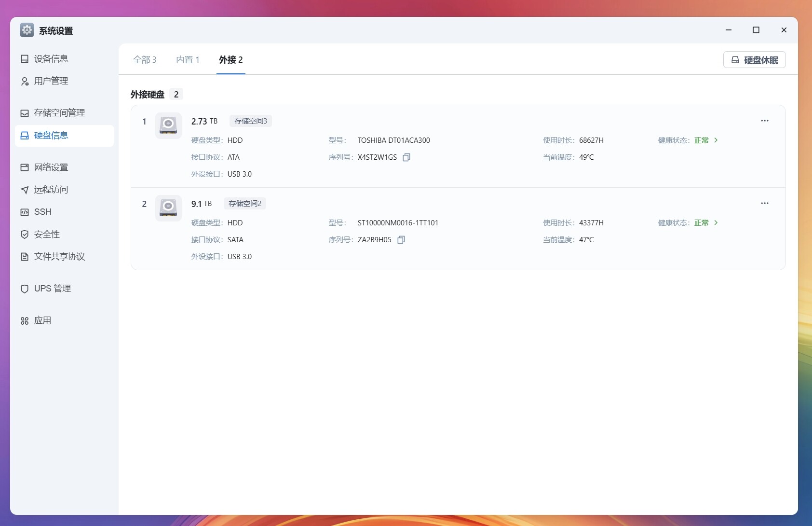Click the 49℃ temperature value
Screen dimensions: 812x526
pos(586,157)
